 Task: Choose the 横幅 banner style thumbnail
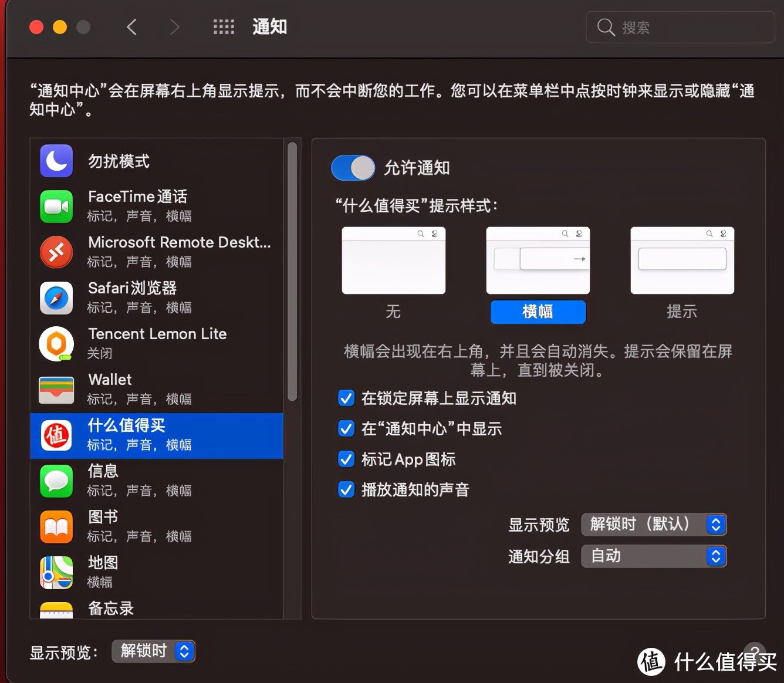(x=538, y=261)
